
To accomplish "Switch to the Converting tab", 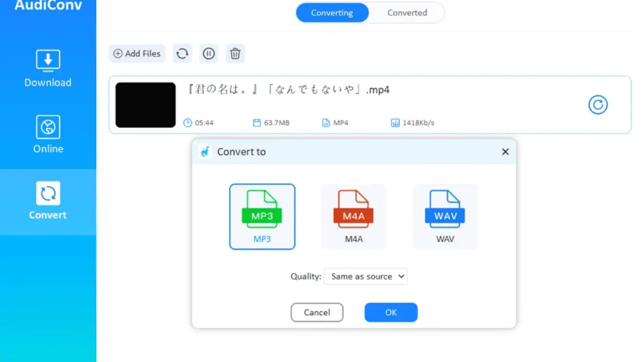I will (332, 13).
